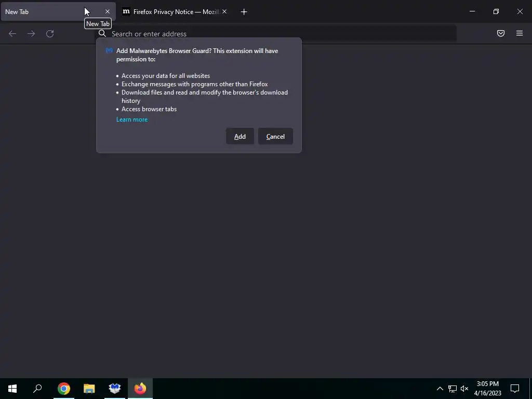The width and height of the screenshot is (532, 399).
Task: Cancel the extension installation prompt
Action: tap(275, 137)
